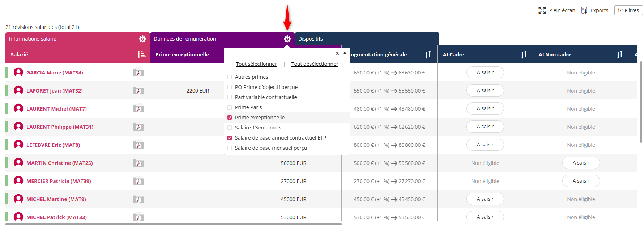644x230 pixels.
Task: Select the Dispositifs header tab
Action: click(x=367, y=39)
